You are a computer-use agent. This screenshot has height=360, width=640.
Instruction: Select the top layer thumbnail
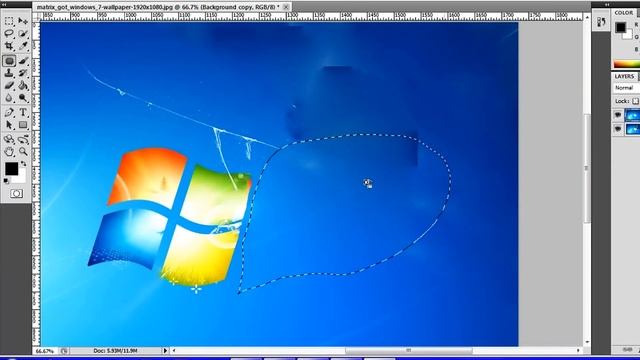[x=632, y=116]
